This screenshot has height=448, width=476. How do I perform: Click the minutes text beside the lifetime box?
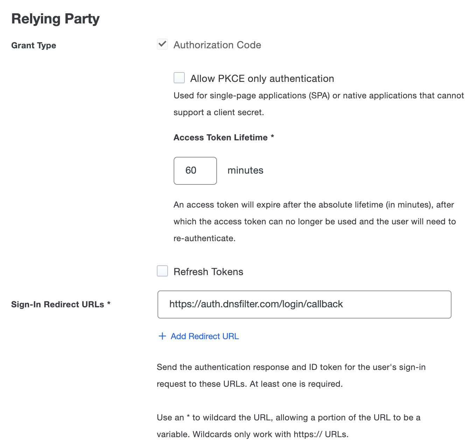[x=245, y=170]
